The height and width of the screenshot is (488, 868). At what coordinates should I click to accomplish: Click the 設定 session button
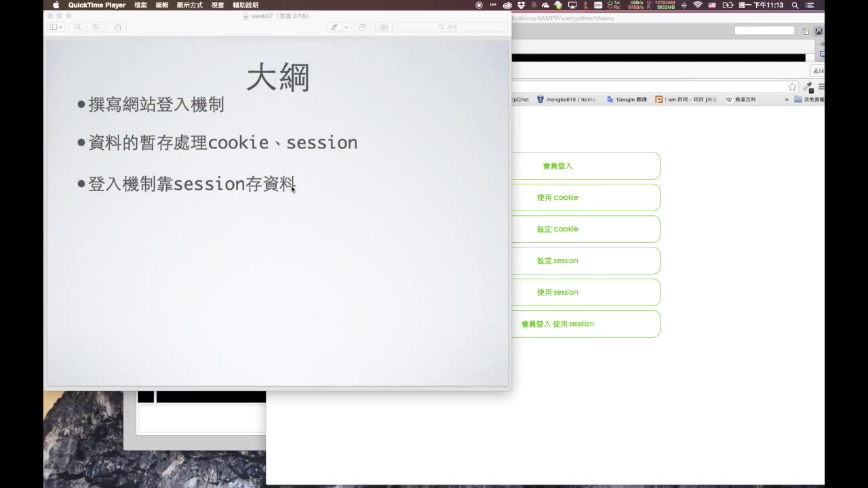tap(586, 261)
